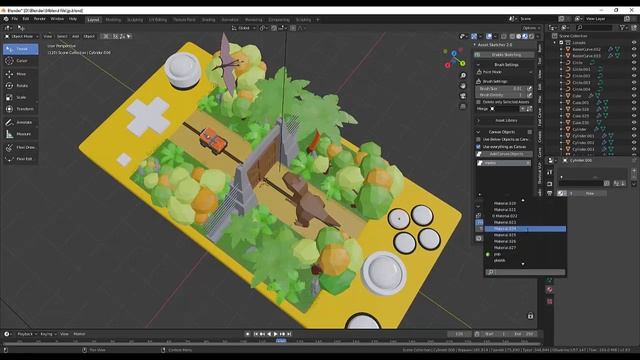The image size is (640, 360).
Task: Open the viewport Add menu
Action: [76, 36]
